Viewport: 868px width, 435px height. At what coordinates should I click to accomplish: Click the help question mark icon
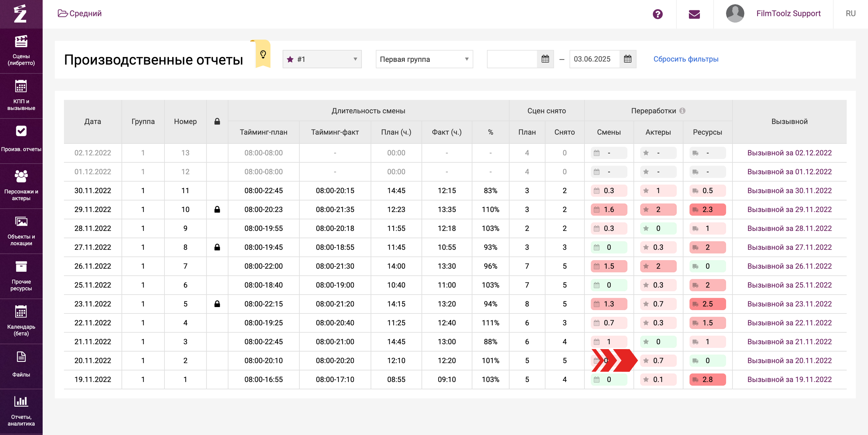(x=658, y=14)
